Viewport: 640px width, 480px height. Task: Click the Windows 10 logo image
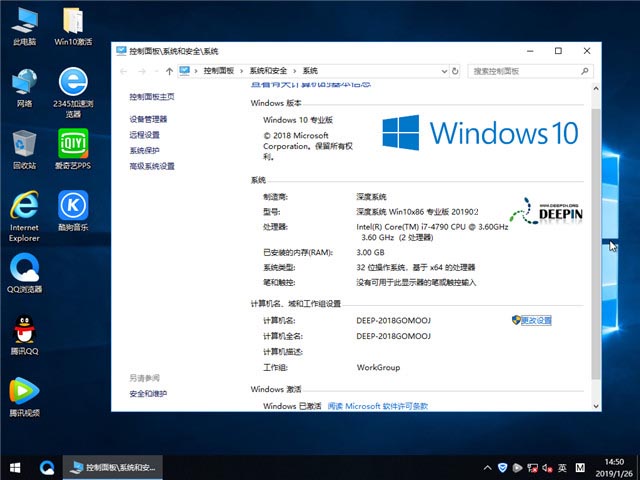(x=480, y=133)
